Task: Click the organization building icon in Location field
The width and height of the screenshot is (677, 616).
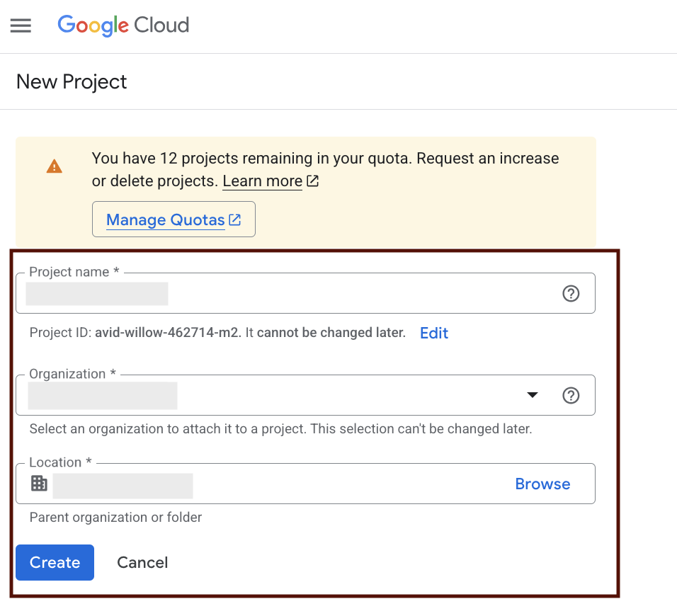Action: click(39, 484)
